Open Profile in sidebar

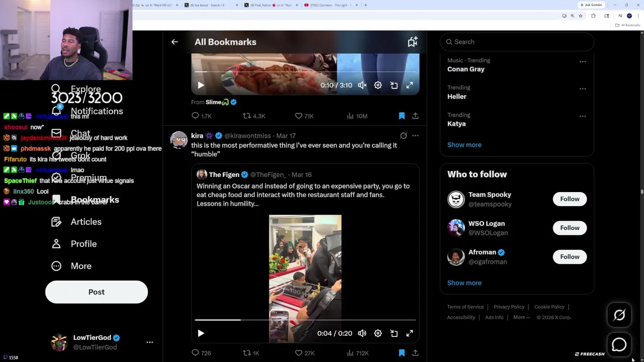pos(74,244)
